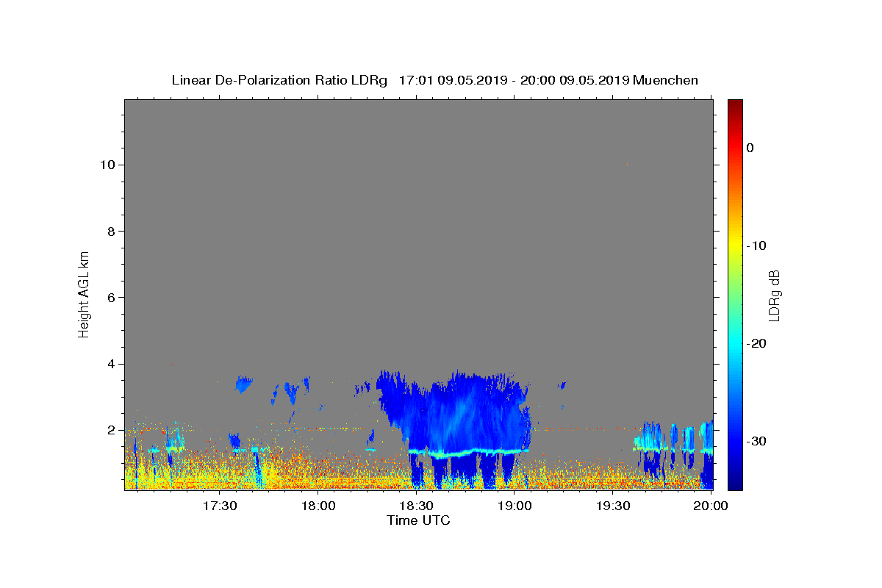
Task: Click the height tick label 4
Action: pyautogui.click(x=111, y=364)
